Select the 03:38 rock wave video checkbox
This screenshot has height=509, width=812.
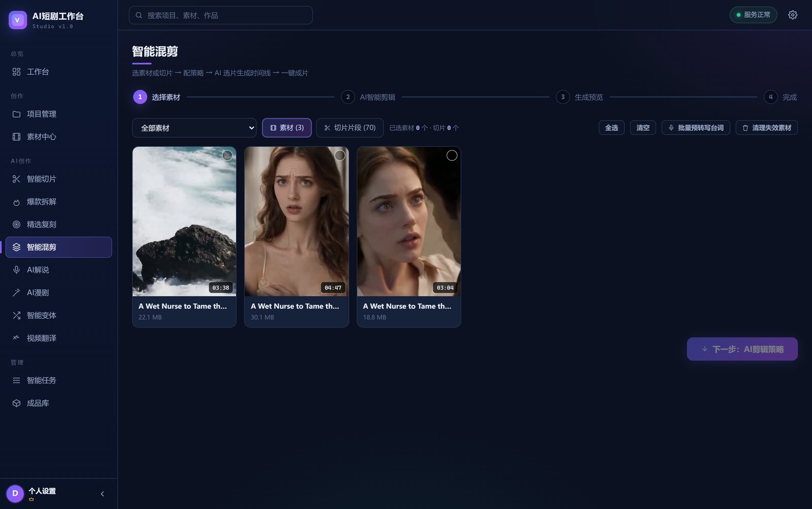[x=227, y=155]
